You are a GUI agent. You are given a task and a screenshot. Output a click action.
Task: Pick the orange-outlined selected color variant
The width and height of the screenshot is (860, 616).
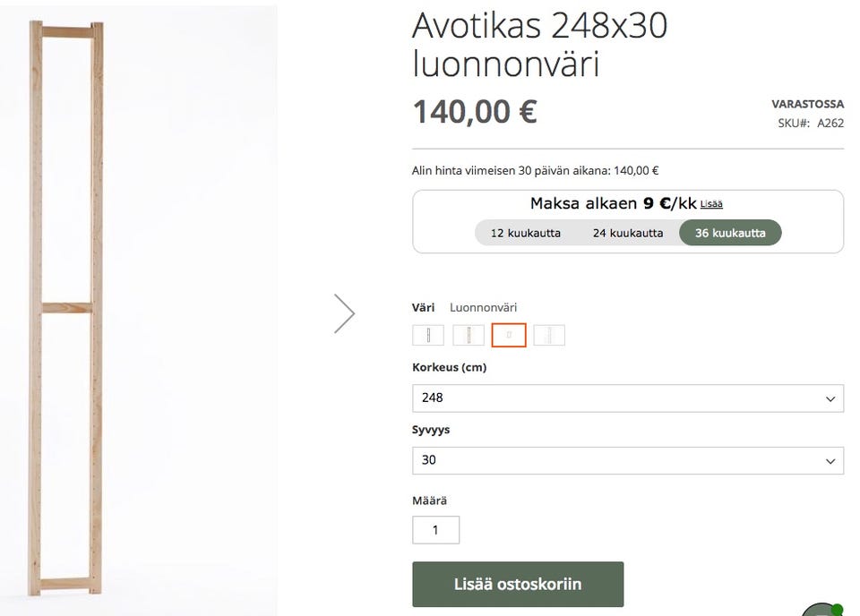509,336
